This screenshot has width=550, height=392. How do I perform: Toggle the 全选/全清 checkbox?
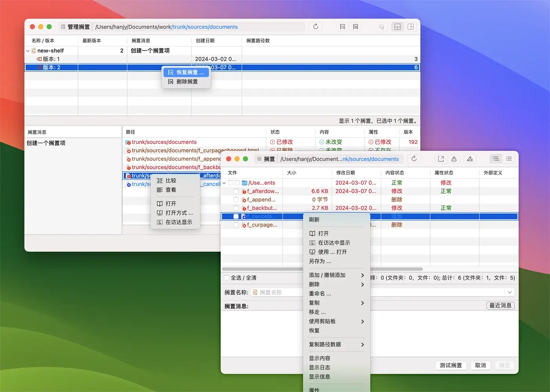[227, 278]
